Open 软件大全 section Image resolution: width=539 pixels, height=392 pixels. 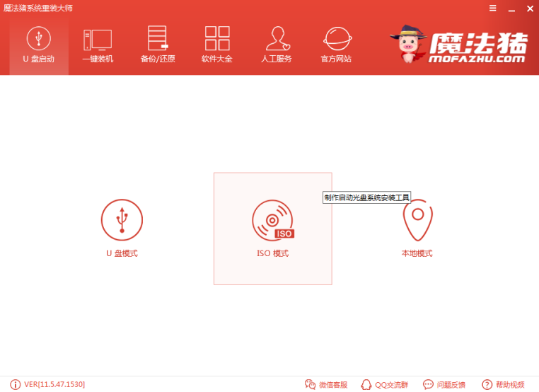tap(217, 45)
